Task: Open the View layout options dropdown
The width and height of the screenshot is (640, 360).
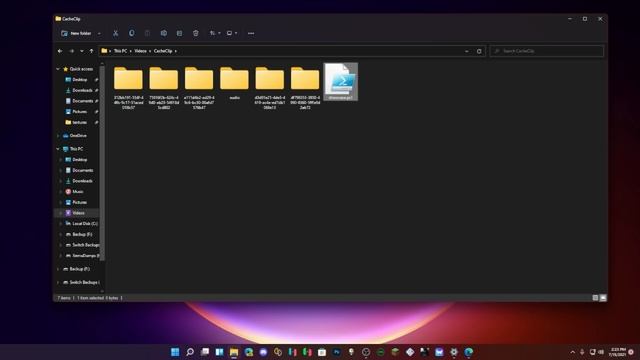Action: [232, 33]
